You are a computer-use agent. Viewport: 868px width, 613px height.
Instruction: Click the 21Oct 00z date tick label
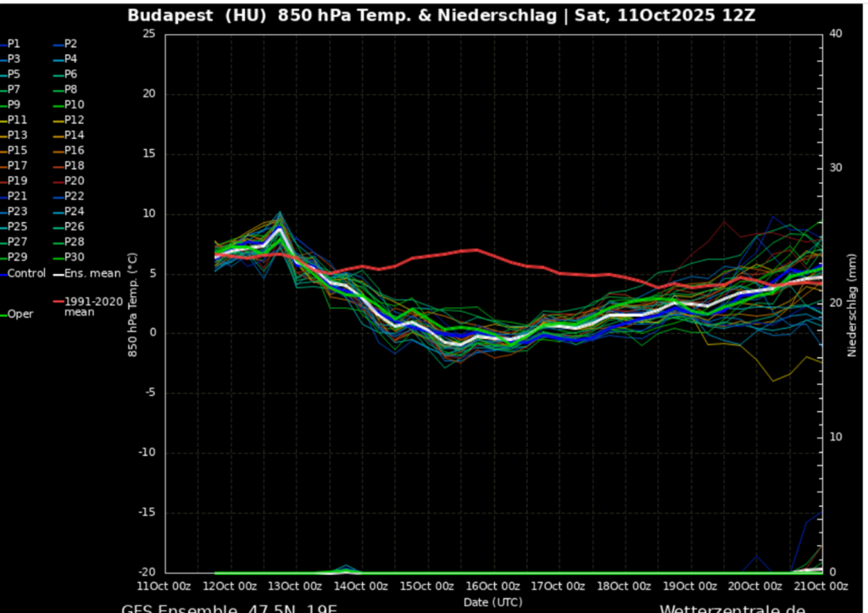(x=821, y=587)
